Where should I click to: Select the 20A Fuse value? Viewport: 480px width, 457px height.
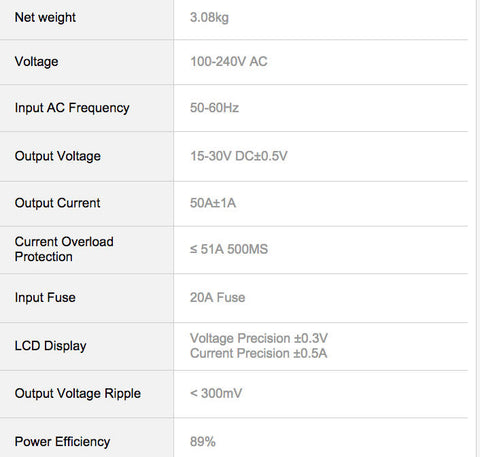[217, 298]
